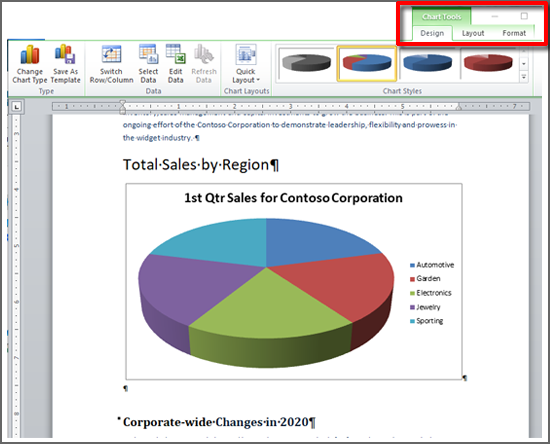Click the collapse marker beside Corporate-wide heading
550x444 pixels.
tap(119, 418)
